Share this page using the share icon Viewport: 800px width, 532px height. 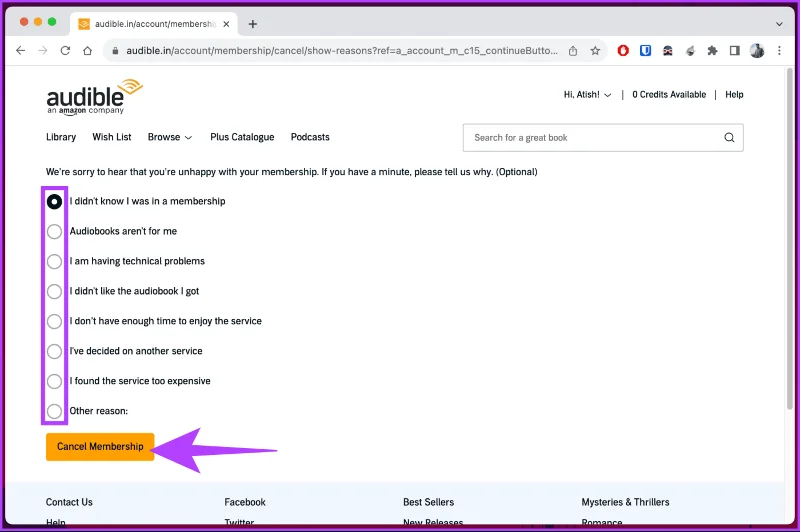click(573, 50)
